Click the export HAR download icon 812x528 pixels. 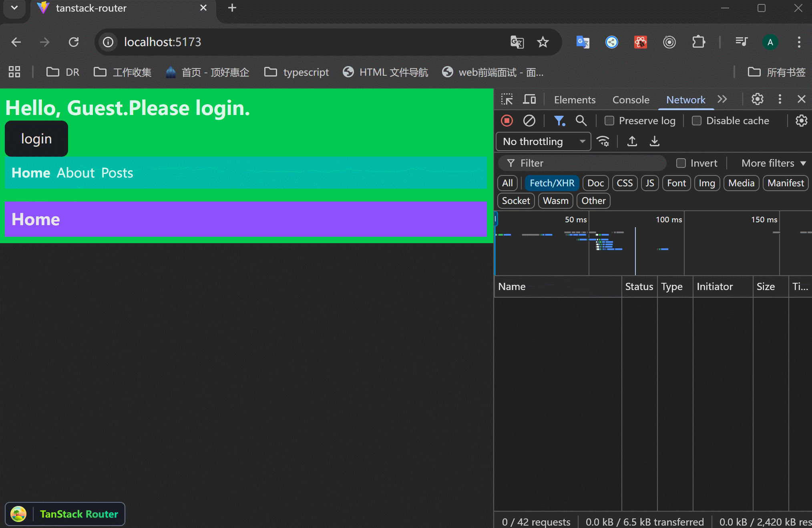coord(655,141)
